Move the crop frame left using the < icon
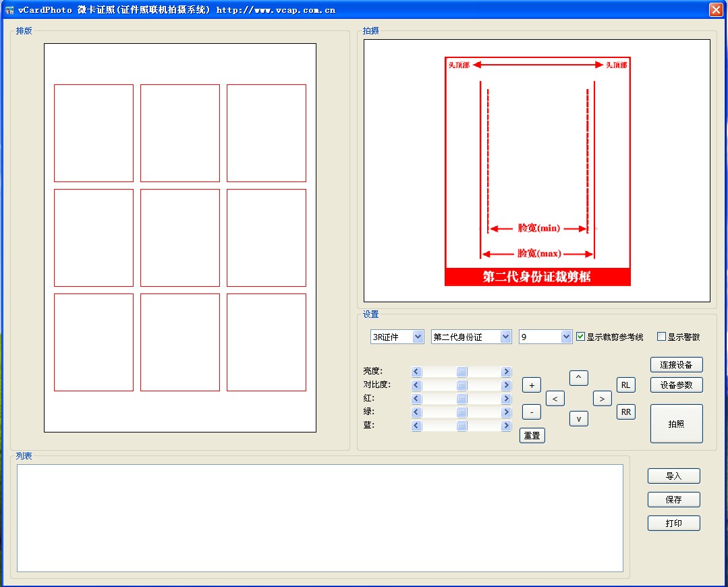The height and width of the screenshot is (587, 728). coord(555,398)
